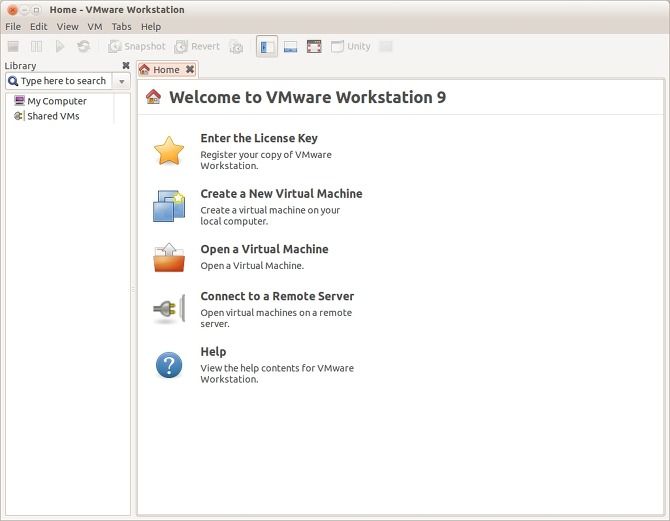Click Create a New Virtual Machine

(x=281, y=194)
